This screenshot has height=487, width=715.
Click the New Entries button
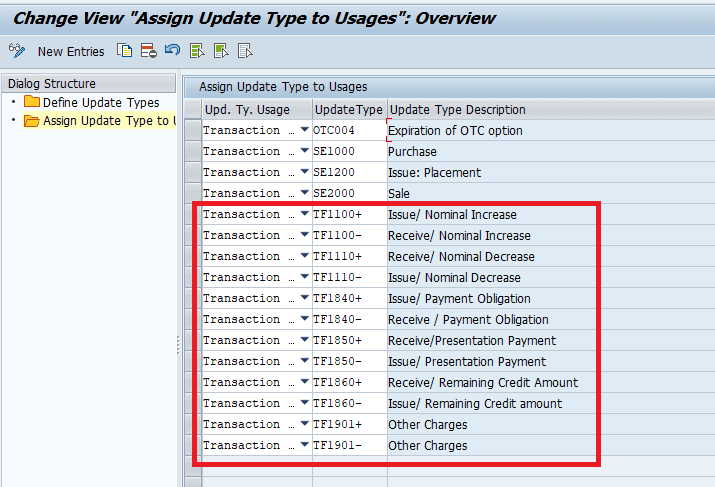click(x=70, y=51)
